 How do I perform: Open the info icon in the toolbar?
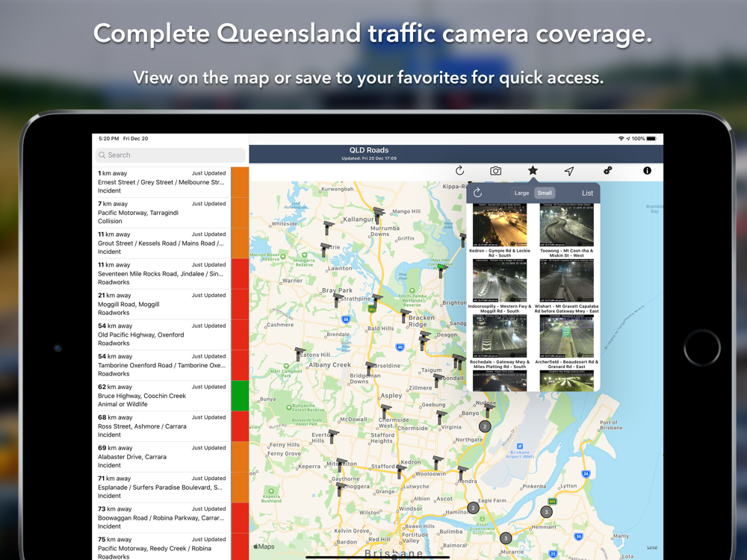click(x=647, y=170)
